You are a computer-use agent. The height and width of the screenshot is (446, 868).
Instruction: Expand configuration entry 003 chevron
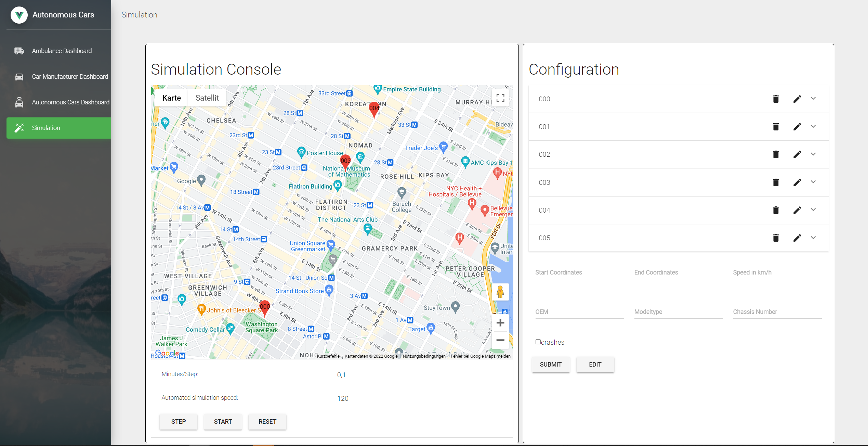[x=813, y=182]
